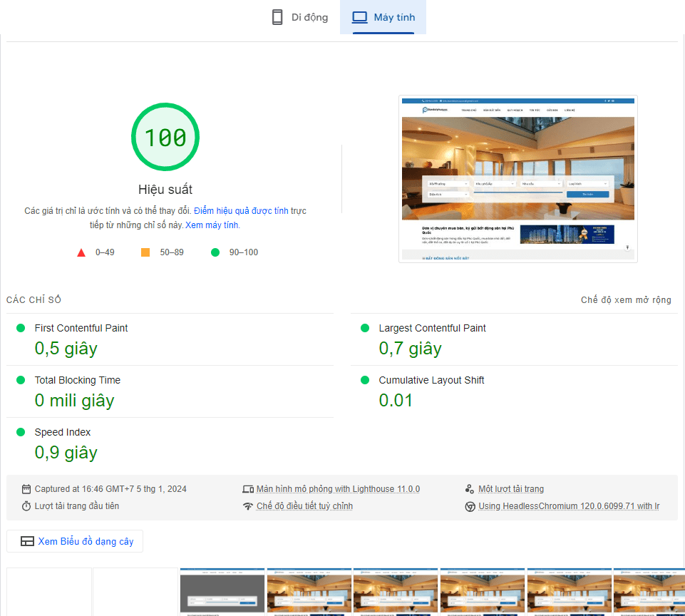Click the green circle 90–100 legend icon

[215, 252]
